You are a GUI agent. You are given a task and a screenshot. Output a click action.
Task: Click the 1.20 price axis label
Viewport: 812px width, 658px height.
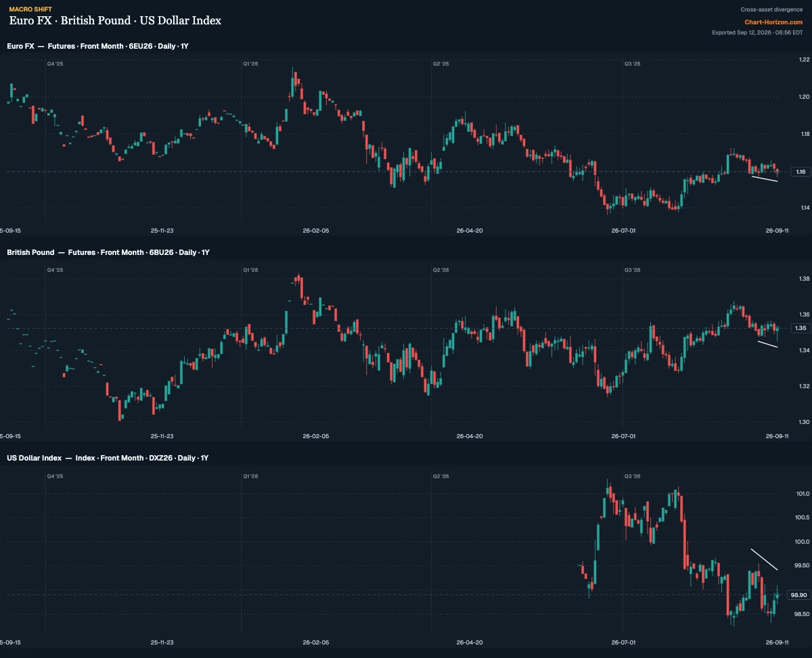(x=804, y=97)
